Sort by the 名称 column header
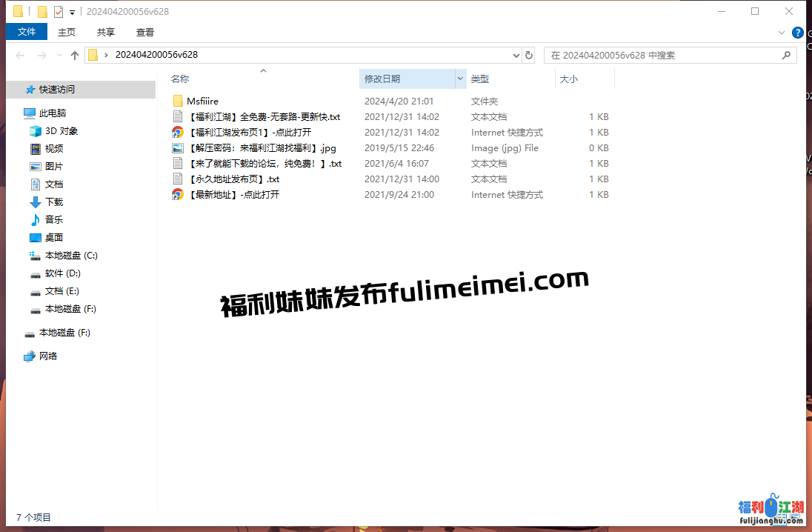This screenshot has height=532, width=812. [x=180, y=79]
